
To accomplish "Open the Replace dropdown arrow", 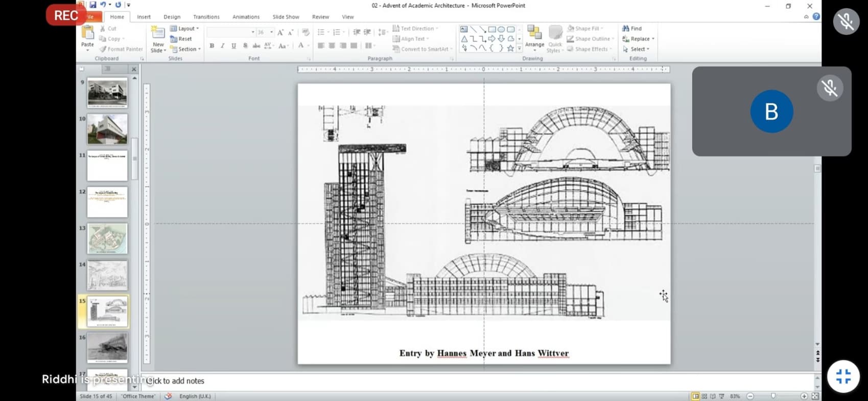I will [653, 39].
